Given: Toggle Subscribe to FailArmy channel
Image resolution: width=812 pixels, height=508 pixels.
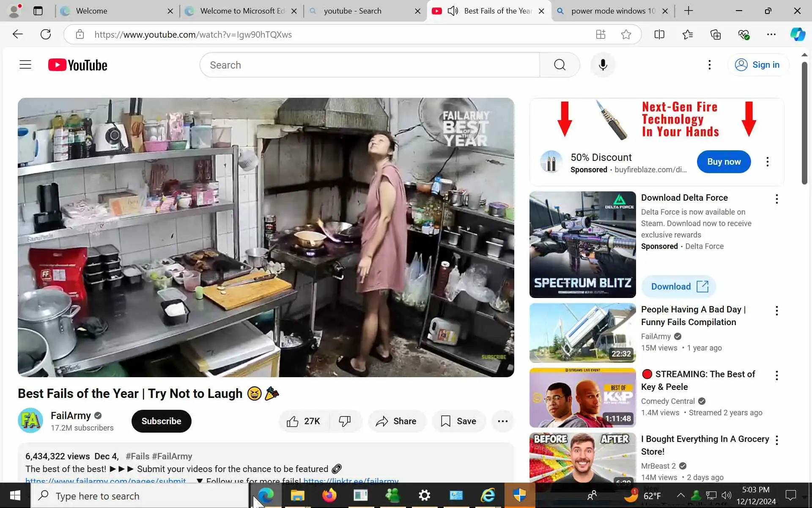Looking at the screenshot, I should [x=161, y=421].
